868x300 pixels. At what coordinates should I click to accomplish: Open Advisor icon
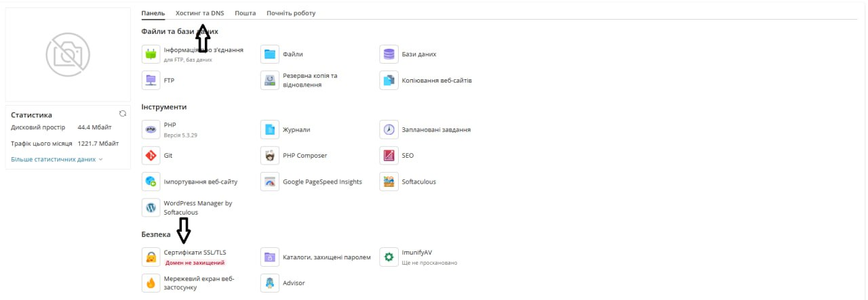[270, 283]
